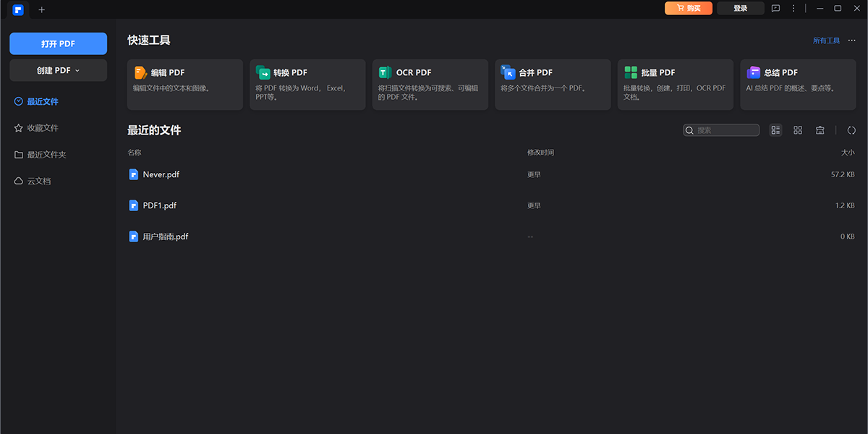The width and height of the screenshot is (868, 434).
Task: Switch recent files to list view
Action: [x=775, y=130]
